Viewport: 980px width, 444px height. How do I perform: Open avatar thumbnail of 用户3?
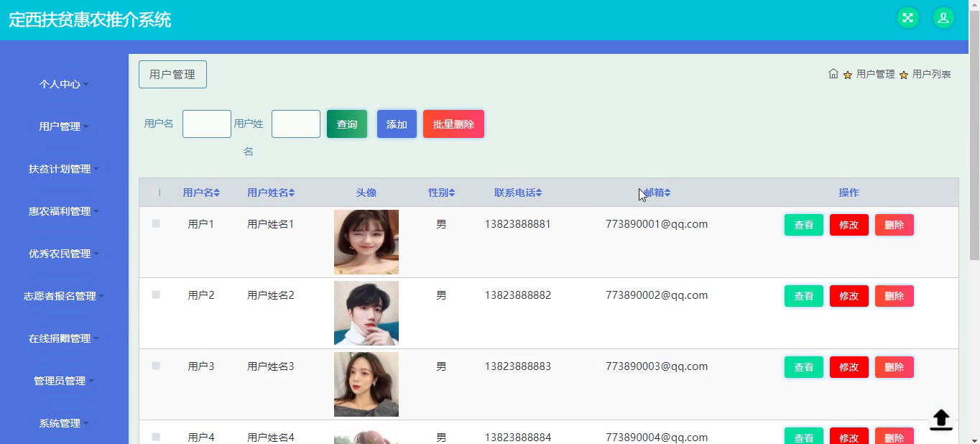(x=366, y=384)
